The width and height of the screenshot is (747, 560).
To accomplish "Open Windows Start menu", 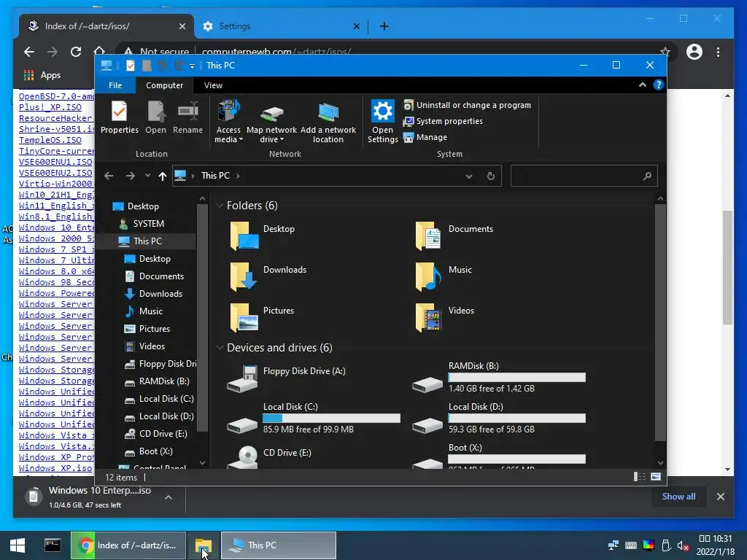I will [18, 545].
